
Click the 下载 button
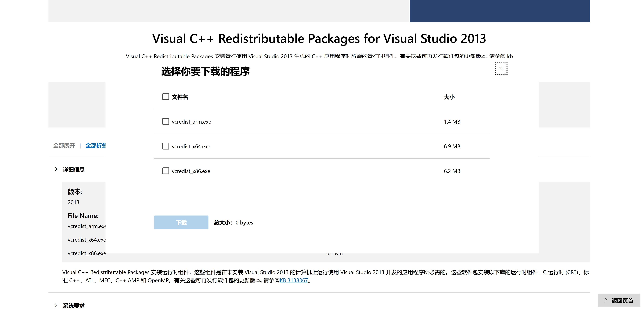pyautogui.click(x=181, y=222)
